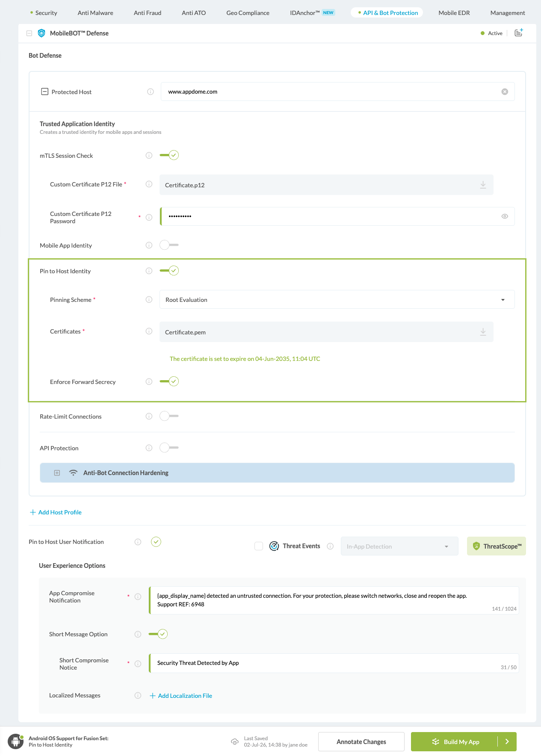This screenshot has height=756, width=541.
Task: Disable Enforce Forward Secrecy toggle
Action: [169, 381]
